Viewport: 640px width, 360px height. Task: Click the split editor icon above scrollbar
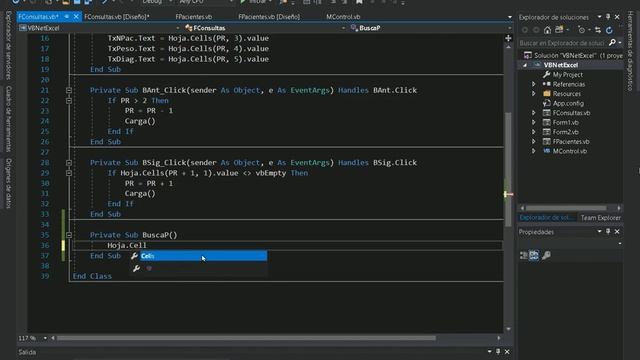point(508,38)
